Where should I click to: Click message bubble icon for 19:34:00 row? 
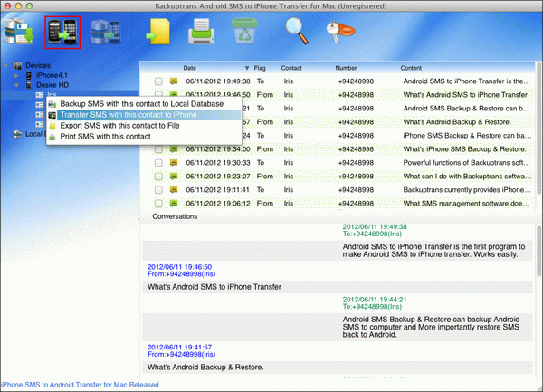tap(174, 149)
